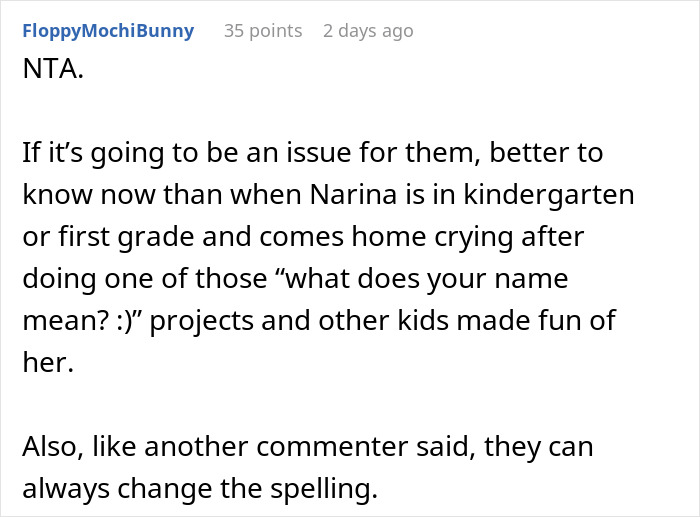Click the name 'Narina' in the comment
700x517 pixels.
point(353,195)
